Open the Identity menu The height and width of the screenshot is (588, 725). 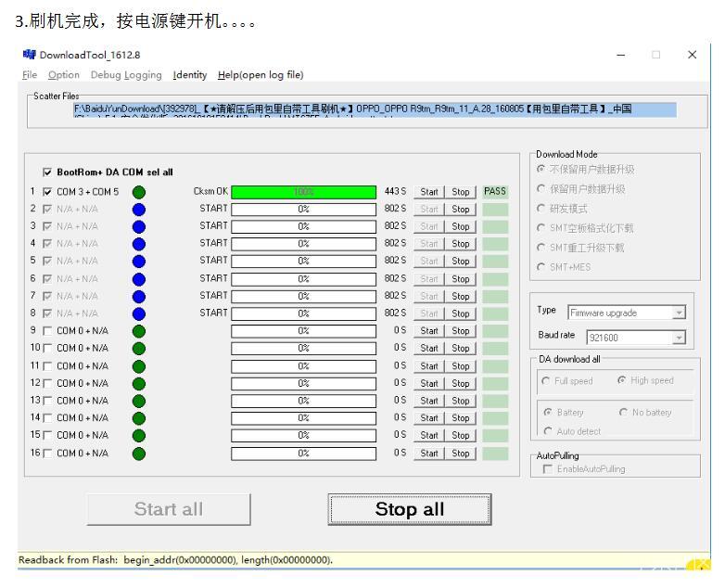190,75
